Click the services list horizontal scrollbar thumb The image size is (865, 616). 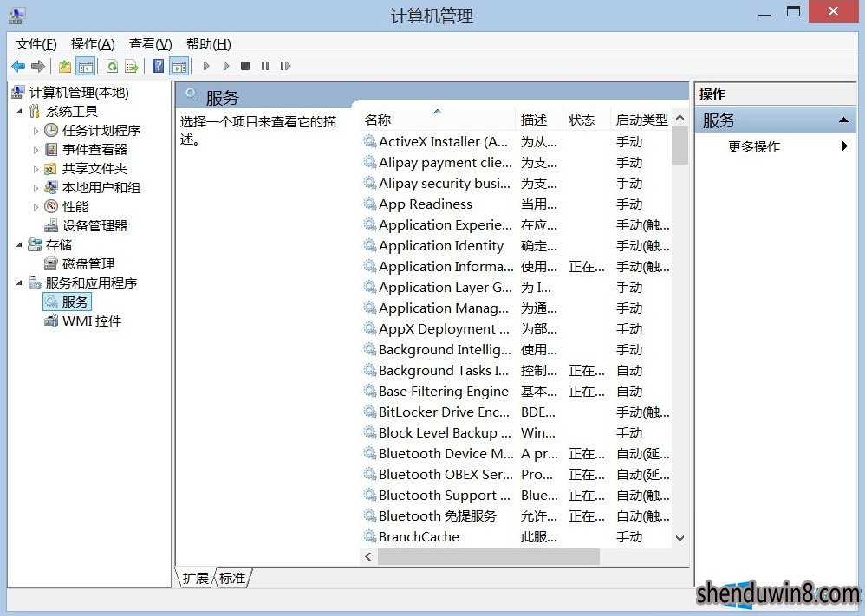[489, 557]
